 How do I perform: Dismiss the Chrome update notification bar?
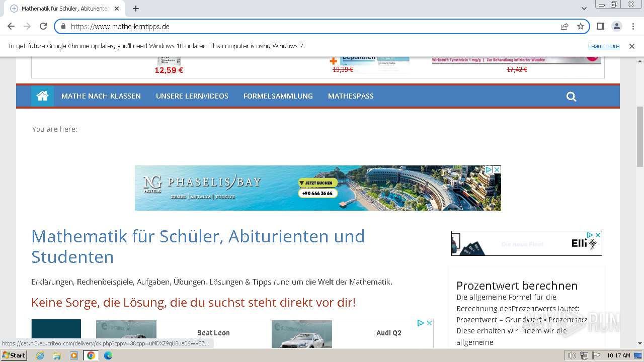[x=632, y=46]
